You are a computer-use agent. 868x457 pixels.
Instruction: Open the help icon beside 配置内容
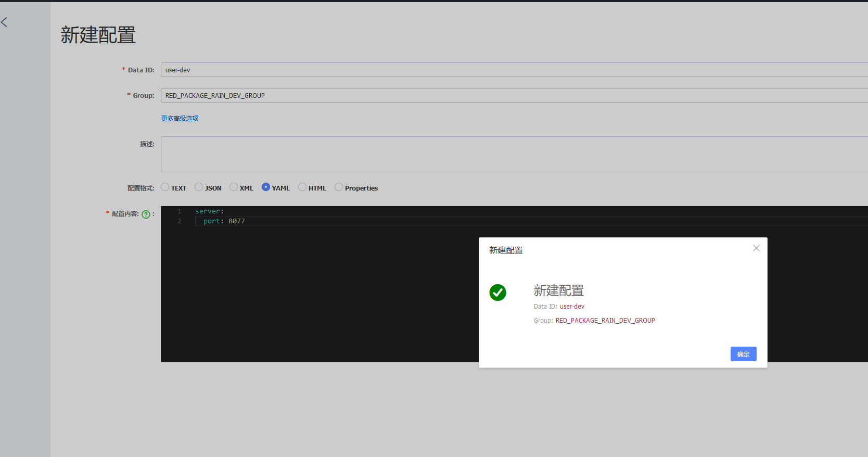[x=146, y=214]
